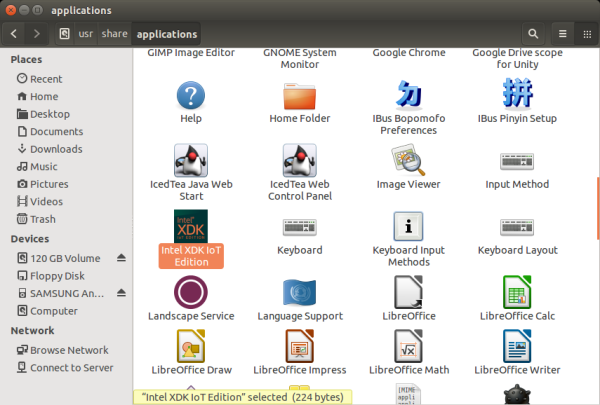Click Browse Network in sidebar
The width and height of the screenshot is (600, 405).
point(63,350)
